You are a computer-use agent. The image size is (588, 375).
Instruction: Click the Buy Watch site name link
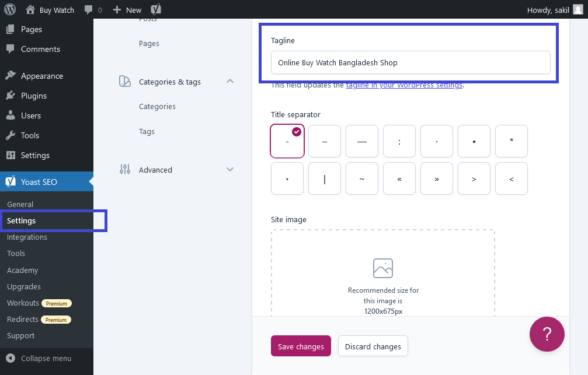click(x=57, y=10)
